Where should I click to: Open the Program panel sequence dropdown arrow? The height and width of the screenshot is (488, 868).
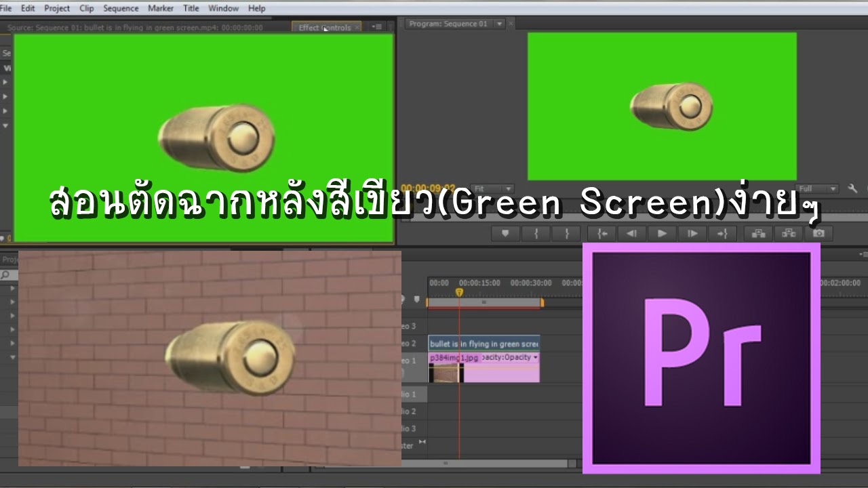[x=500, y=24]
